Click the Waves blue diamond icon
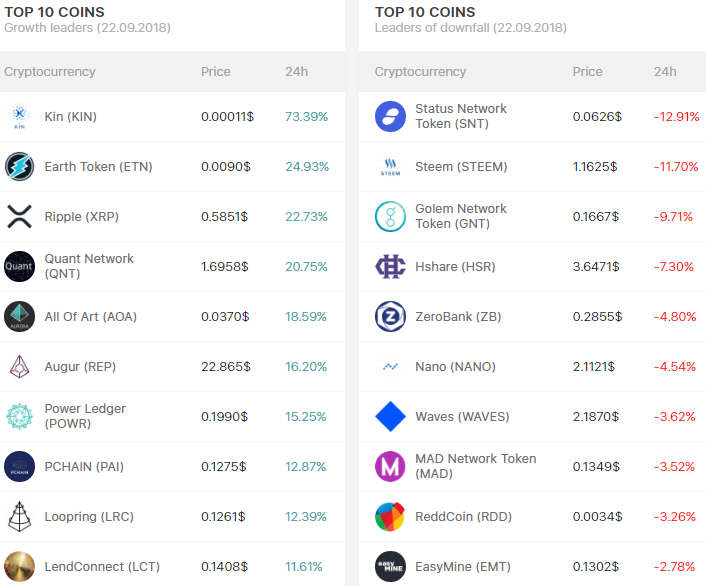 [390, 417]
